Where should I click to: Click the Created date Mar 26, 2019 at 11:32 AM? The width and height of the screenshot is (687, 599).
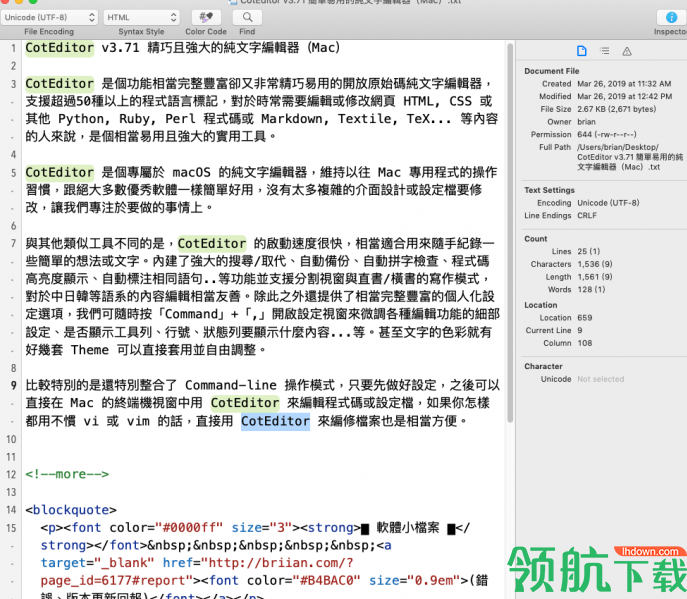click(x=624, y=84)
